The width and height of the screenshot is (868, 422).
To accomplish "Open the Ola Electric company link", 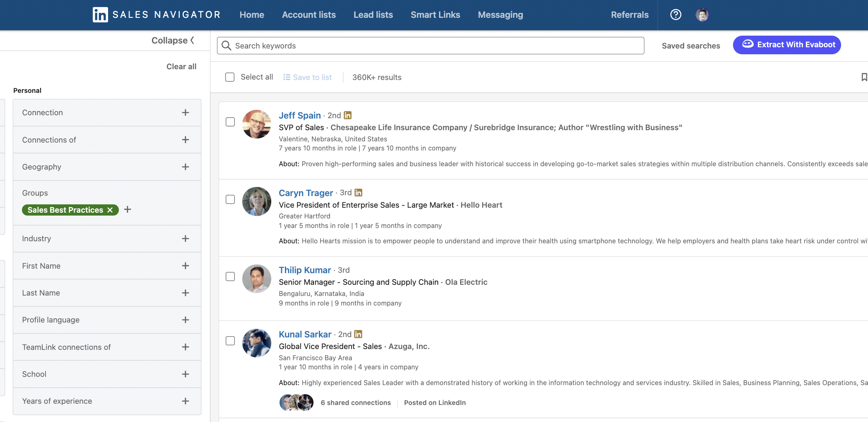I will [466, 282].
